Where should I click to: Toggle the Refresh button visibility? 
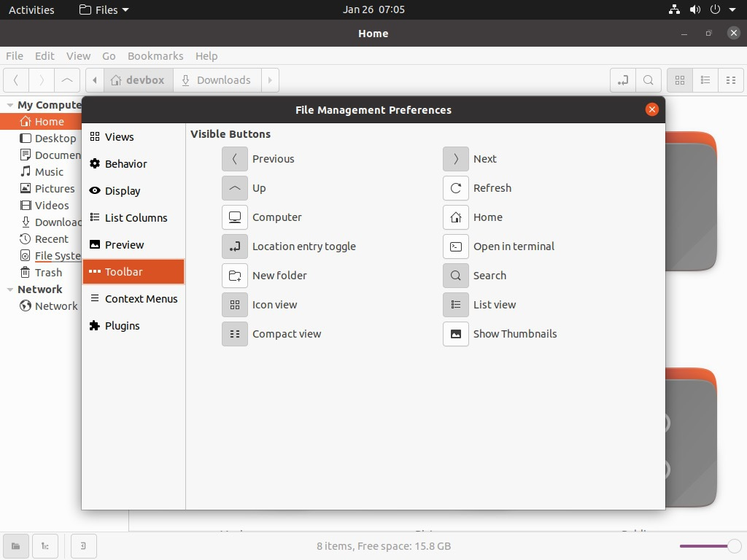point(455,188)
